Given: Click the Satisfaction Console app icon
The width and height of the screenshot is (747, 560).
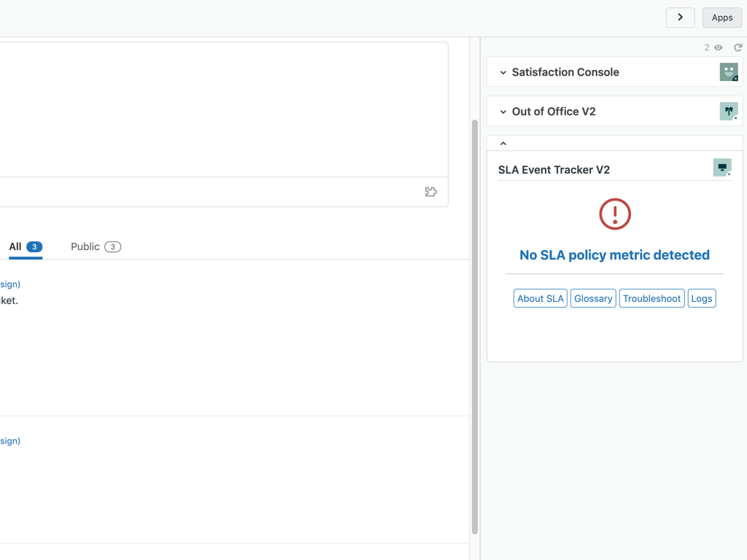Looking at the screenshot, I should [729, 71].
